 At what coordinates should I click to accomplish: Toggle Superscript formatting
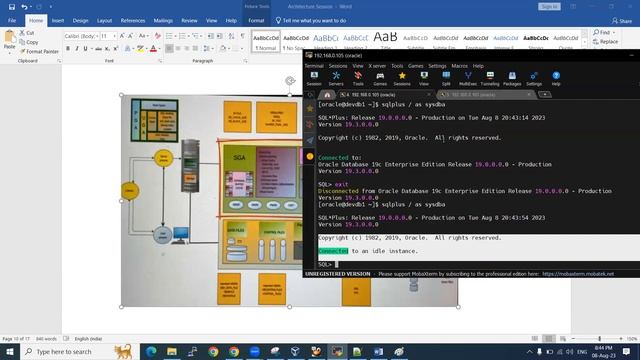tap(116, 49)
